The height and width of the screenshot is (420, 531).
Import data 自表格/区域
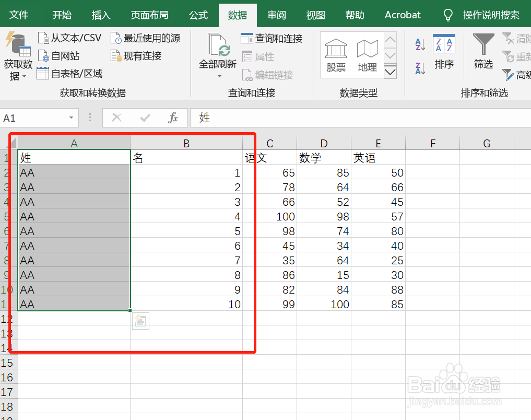[69, 74]
